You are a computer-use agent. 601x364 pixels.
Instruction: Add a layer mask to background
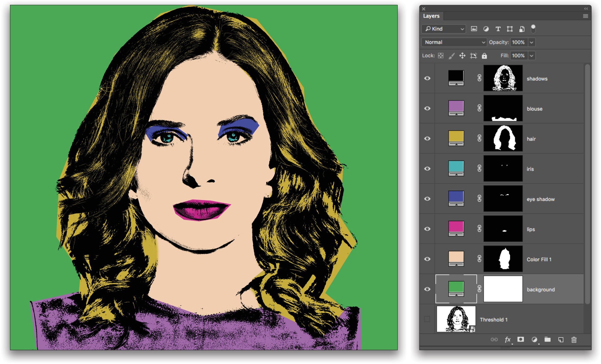(x=521, y=340)
